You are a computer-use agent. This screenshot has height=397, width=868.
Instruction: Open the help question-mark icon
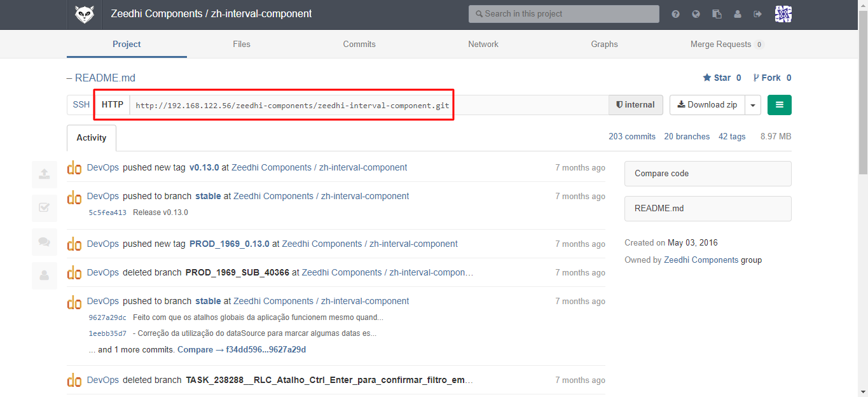(675, 14)
